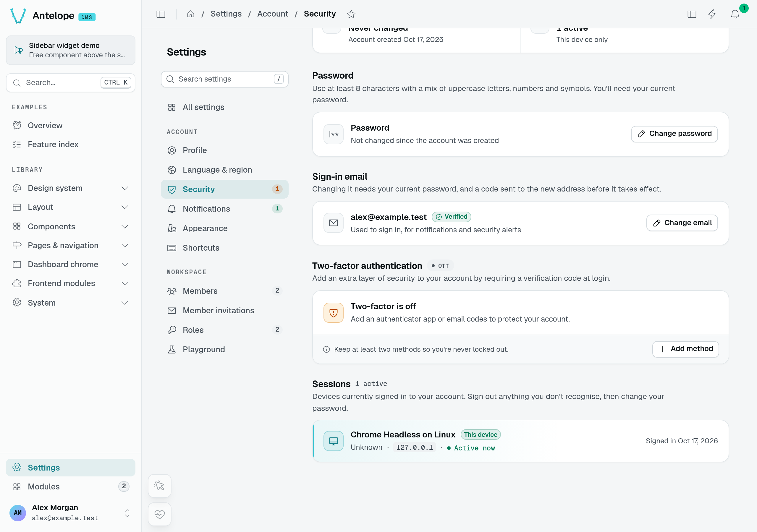Click the envelope icon beside alex@example.test
The height and width of the screenshot is (532, 757).
click(333, 223)
